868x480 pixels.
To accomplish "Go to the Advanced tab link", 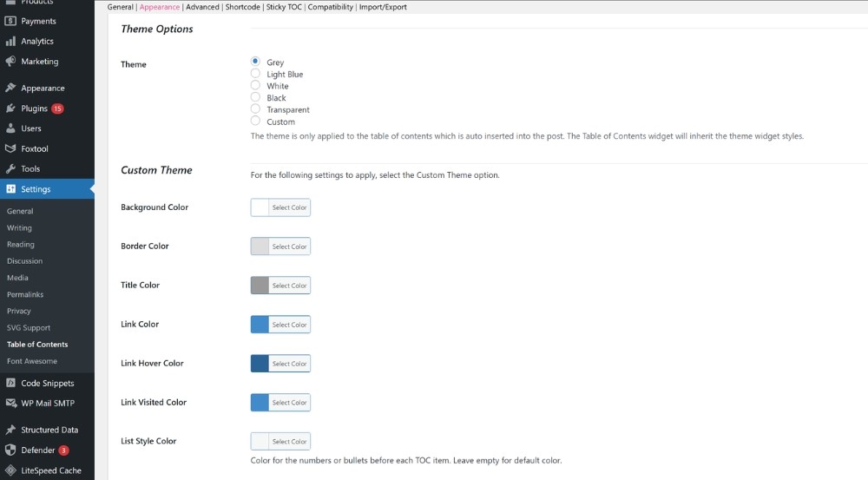I will point(202,7).
